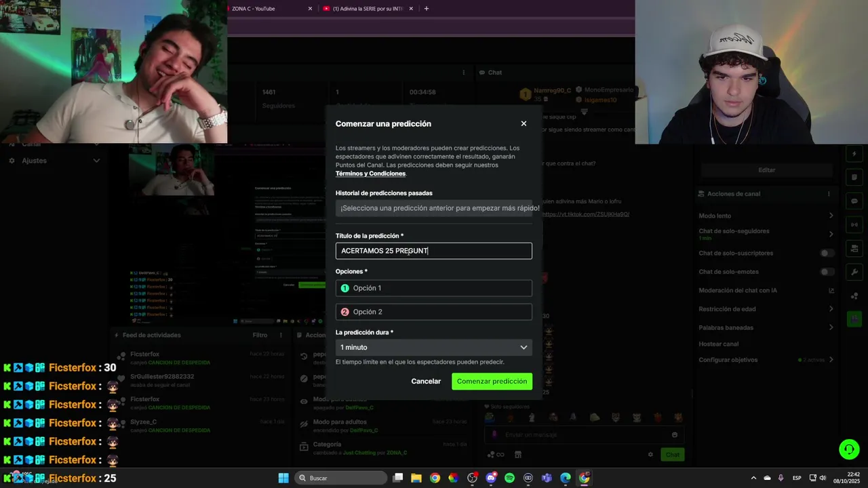Open the vt.tiktok.com link in chat
The height and width of the screenshot is (488, 868).
click(585, 214)
